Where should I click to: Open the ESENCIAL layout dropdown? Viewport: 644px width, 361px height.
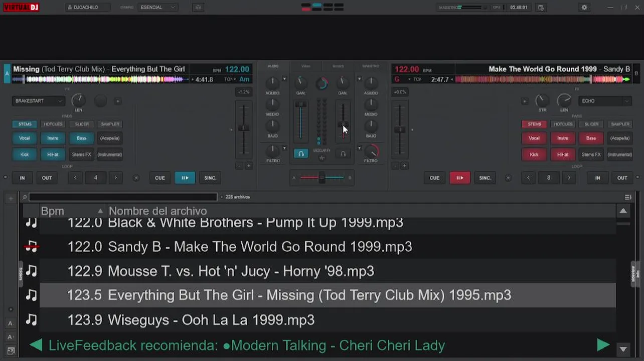(158, 8)
